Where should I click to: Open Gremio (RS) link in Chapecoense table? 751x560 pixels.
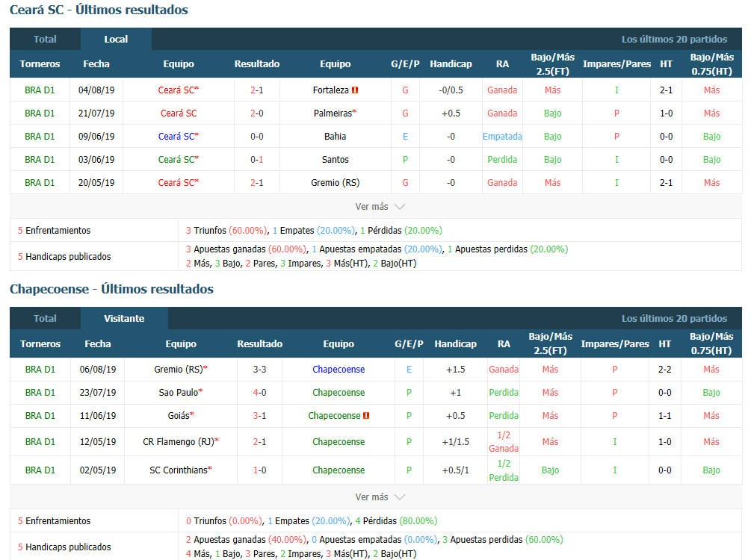pyautogui.click(x=178, y=370)
